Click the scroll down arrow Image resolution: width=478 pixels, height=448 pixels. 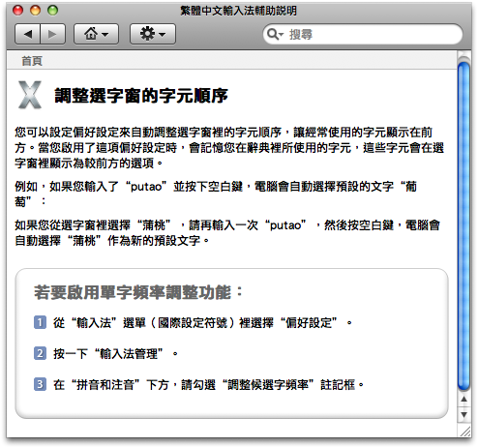click(463, 414)
